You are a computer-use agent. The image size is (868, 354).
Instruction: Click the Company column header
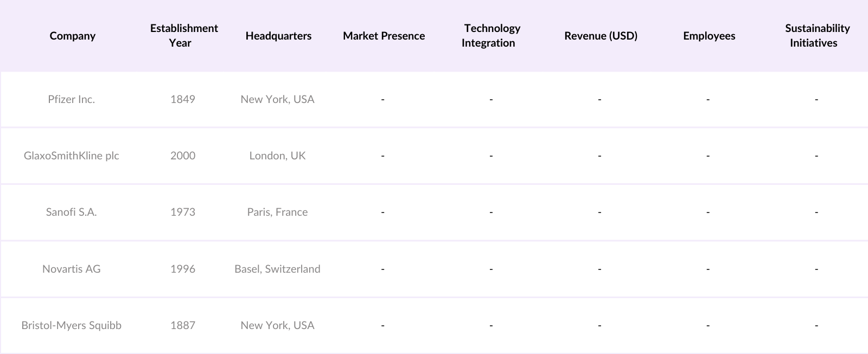click(x=72, y=36)
